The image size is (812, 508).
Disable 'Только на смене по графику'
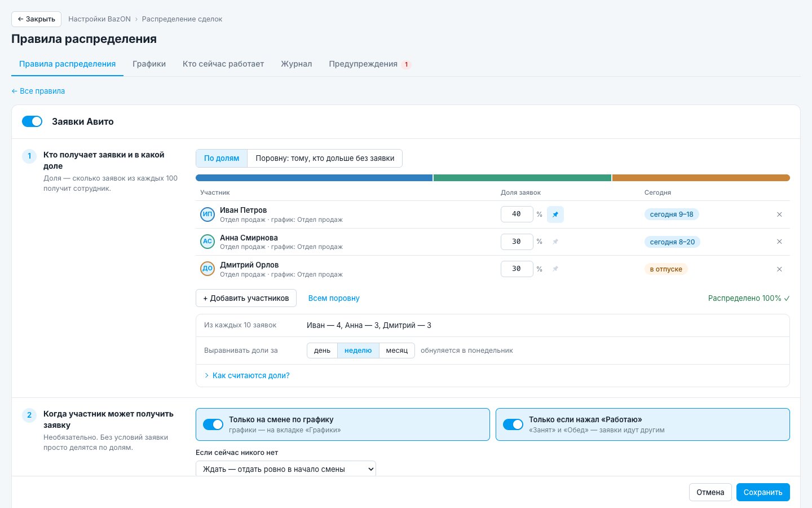[x=213, y=424]
